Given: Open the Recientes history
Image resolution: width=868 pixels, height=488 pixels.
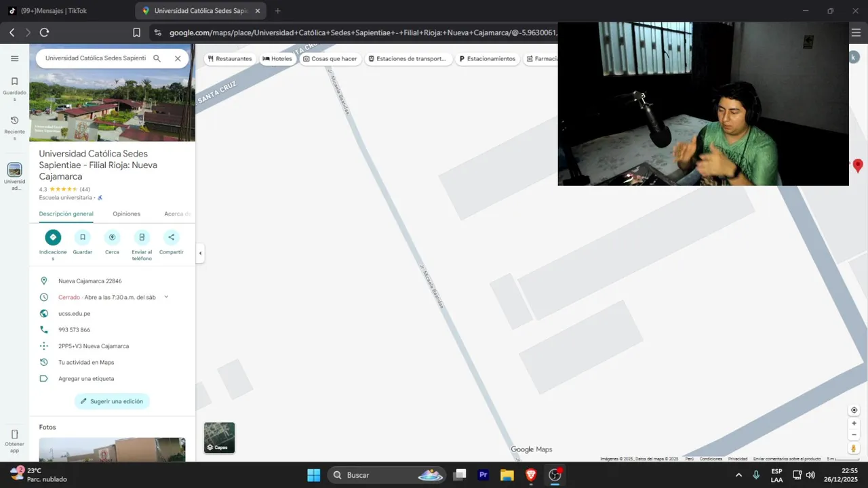Looking at the screenshot, I should coord(14,127).
